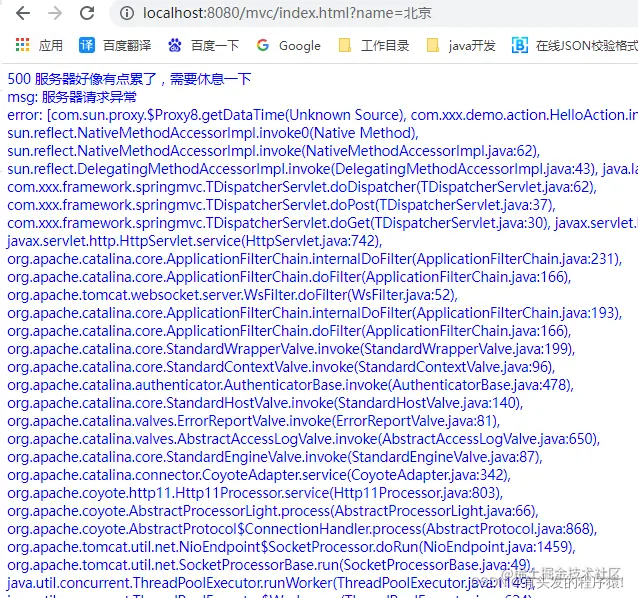Click the 'AbstractAccessLogValve.java:650' stack line
The width and height of the screenshot is (638, 598).
304,439
